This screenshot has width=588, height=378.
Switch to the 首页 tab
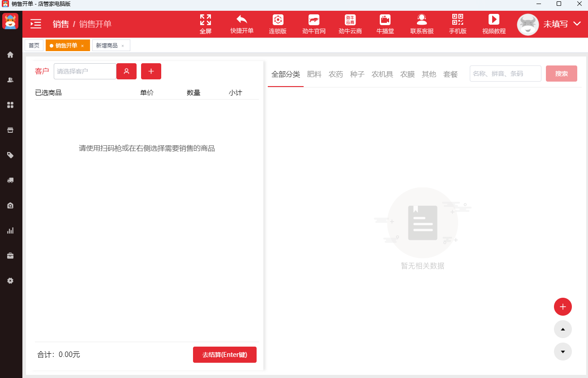pos(34,45)
